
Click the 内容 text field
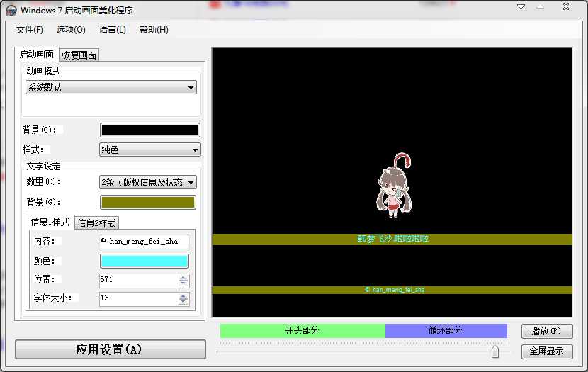tap(145, 241)
